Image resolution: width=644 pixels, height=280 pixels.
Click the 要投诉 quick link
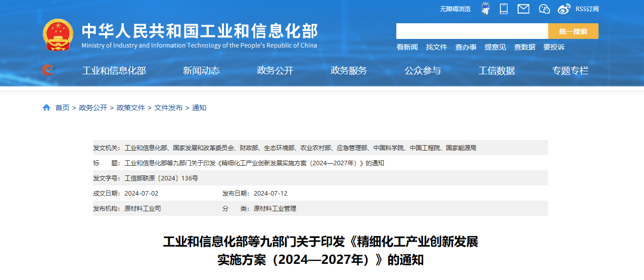tap(554, 47)
